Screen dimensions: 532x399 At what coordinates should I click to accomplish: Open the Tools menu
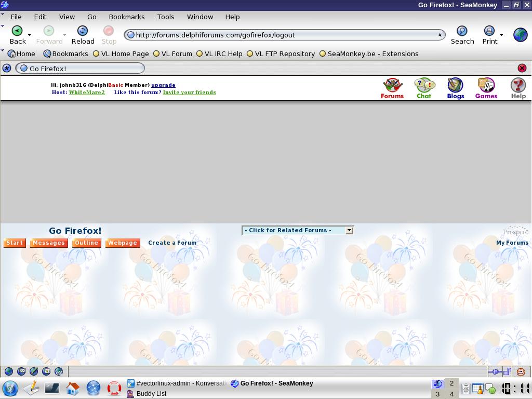click(x=165, y=17)
